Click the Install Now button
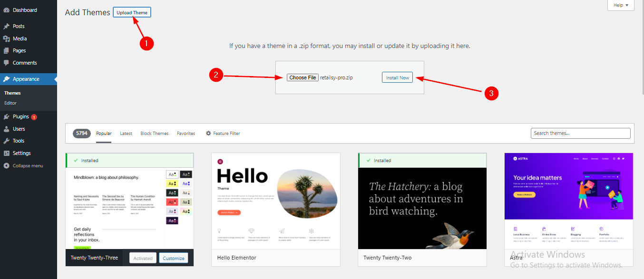This screenshot has height=279, width=644. [397, 77]
